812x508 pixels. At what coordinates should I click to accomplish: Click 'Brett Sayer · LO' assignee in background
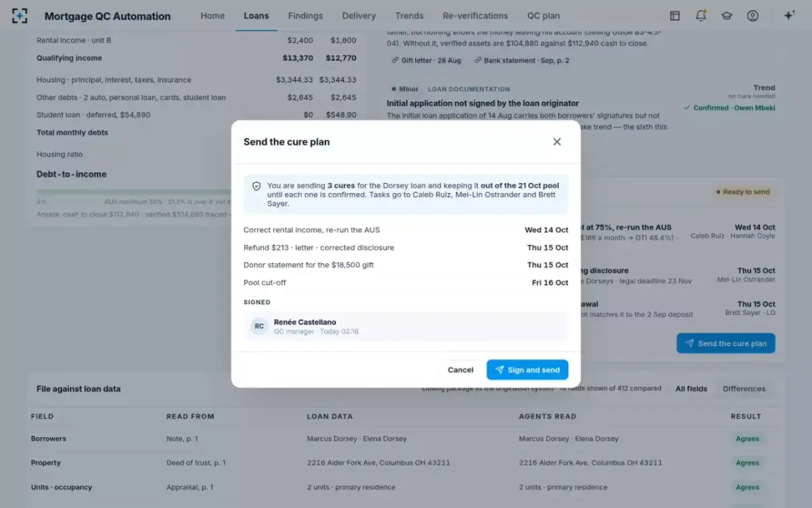[750, 314]
